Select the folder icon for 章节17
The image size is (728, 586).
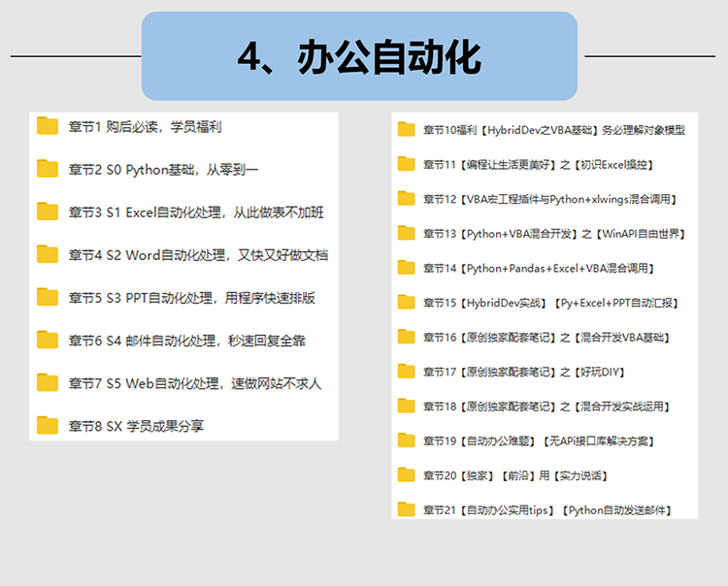click(x=407, y=372)
